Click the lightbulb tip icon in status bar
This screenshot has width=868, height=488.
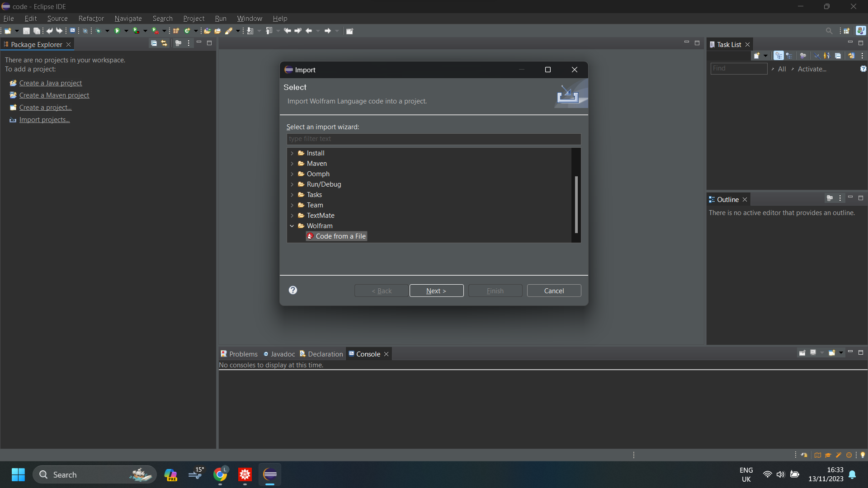click(863, 455)
